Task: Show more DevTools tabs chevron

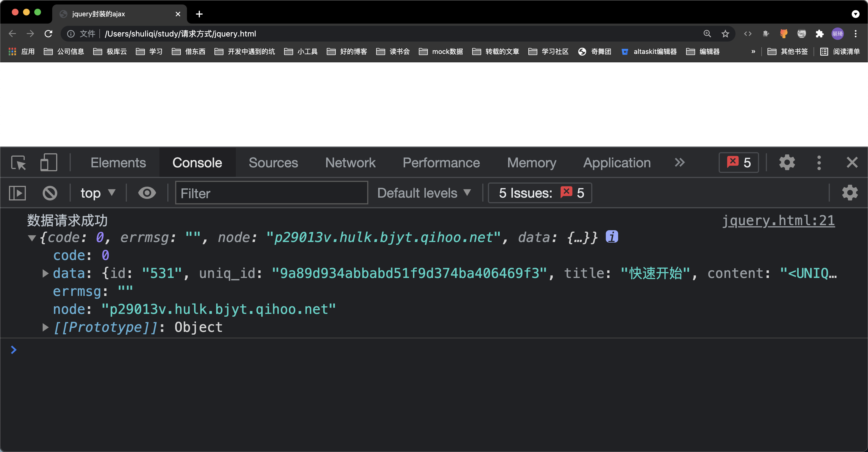Action: point(680,163)
